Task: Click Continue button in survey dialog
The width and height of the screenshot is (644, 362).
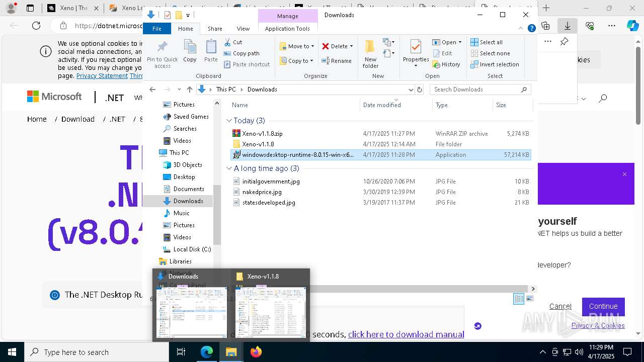Action: 603,306
